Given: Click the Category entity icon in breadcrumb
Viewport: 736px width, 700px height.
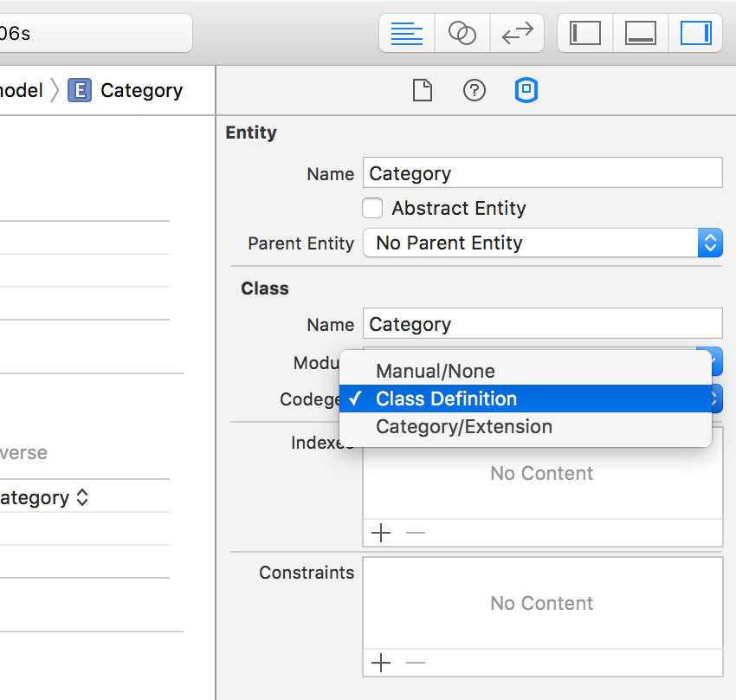Looking at the screenshot, I should pos(80,90).
